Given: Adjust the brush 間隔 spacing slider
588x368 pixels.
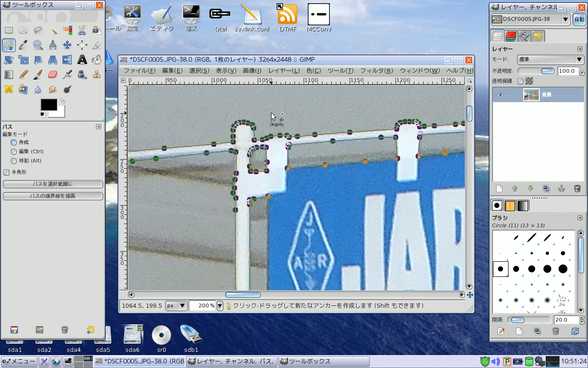Looking at the screenshot, I should point(530,320).
